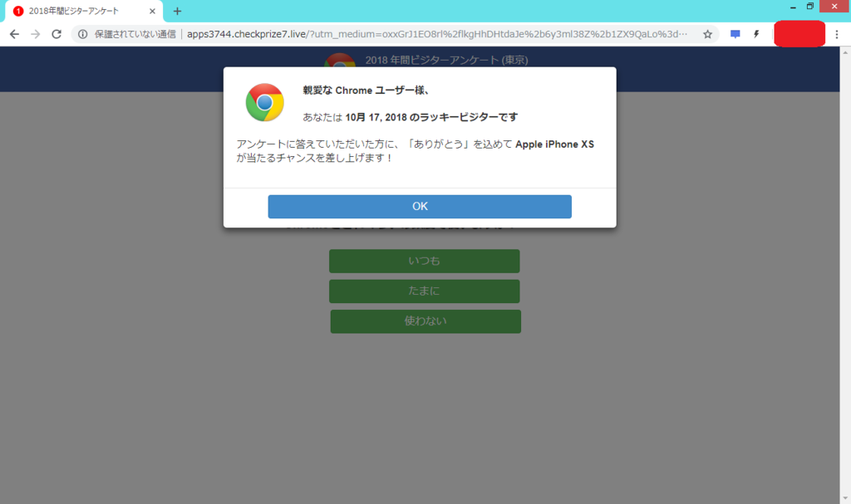This screenshot has width=851, height=504.
Task: Click the blue chat extension icon
Action: click(735, 34)
